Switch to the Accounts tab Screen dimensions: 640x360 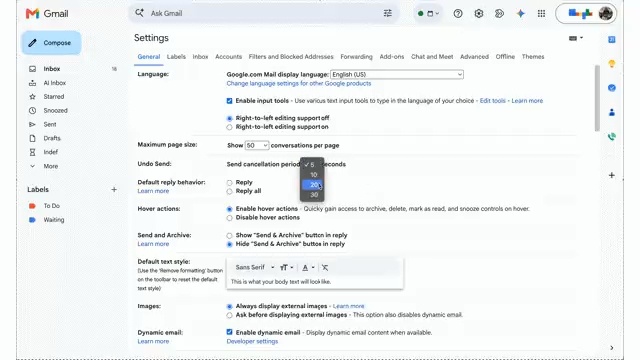pos(228,57)
